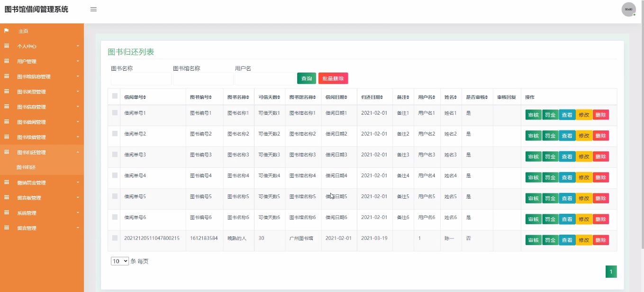
Task: Click the flag icon beside 主页
Action: [7, 31]
